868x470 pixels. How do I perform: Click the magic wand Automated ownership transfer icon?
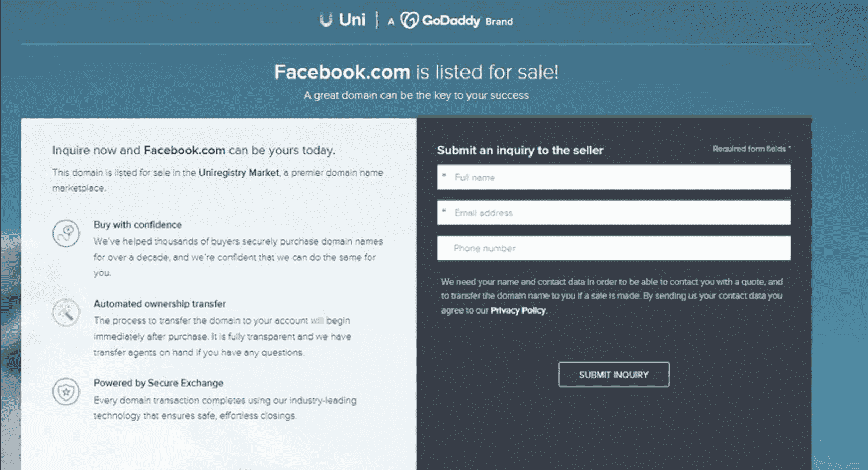pos(66,312)
